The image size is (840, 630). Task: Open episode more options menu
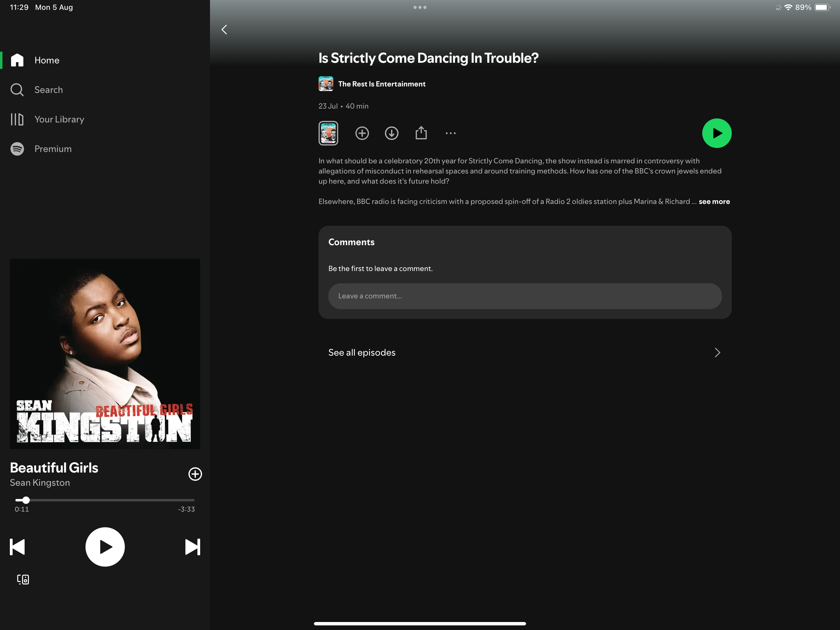coord(451,134)
